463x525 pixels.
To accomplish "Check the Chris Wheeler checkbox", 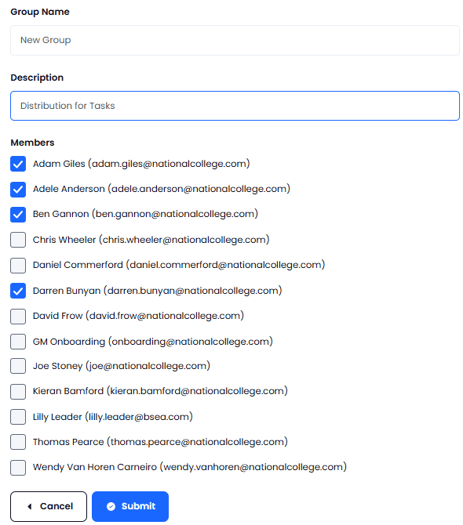I will (x=18, y=240).
